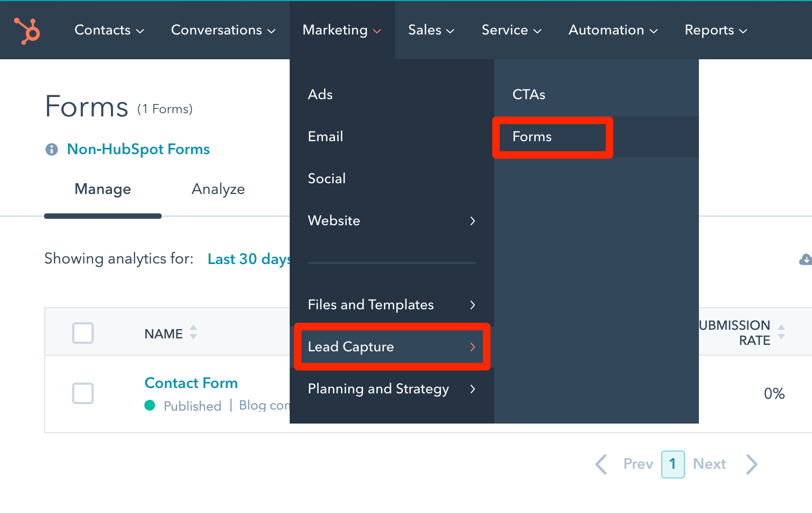Switch to the Analyze tab

point(218,189)
